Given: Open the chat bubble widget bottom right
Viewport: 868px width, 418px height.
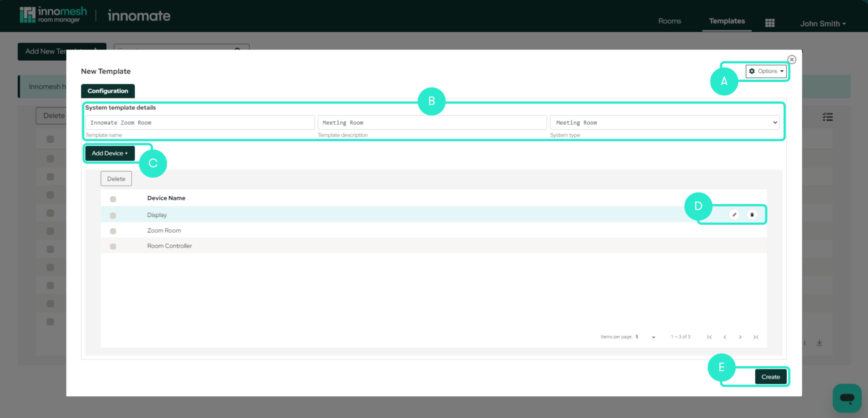Looking at the screenshot, I should (847, 398).
